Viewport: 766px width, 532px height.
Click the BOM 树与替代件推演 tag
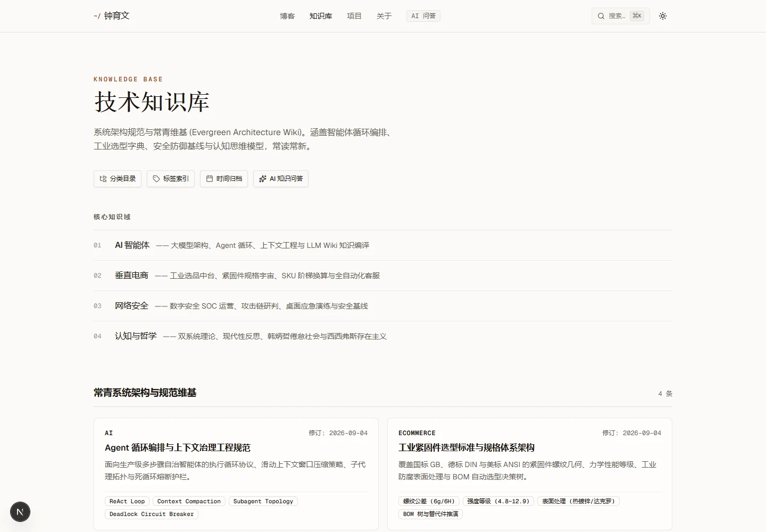point(430,514)
